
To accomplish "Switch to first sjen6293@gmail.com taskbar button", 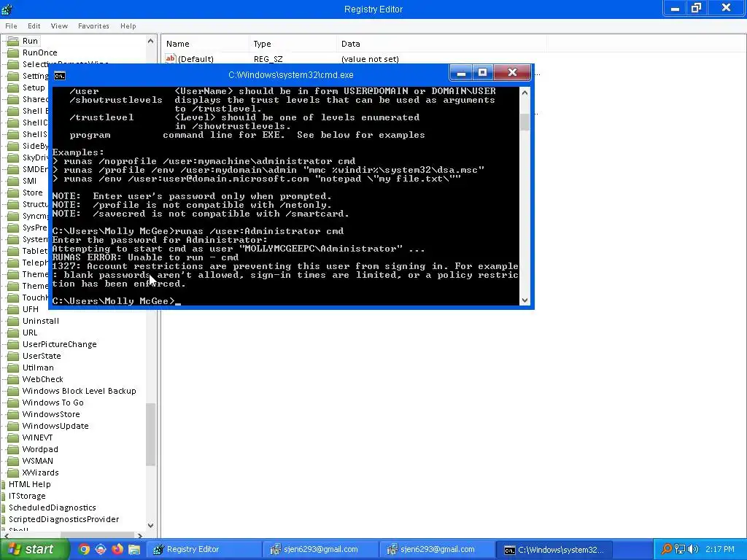I will click(320, 550).
